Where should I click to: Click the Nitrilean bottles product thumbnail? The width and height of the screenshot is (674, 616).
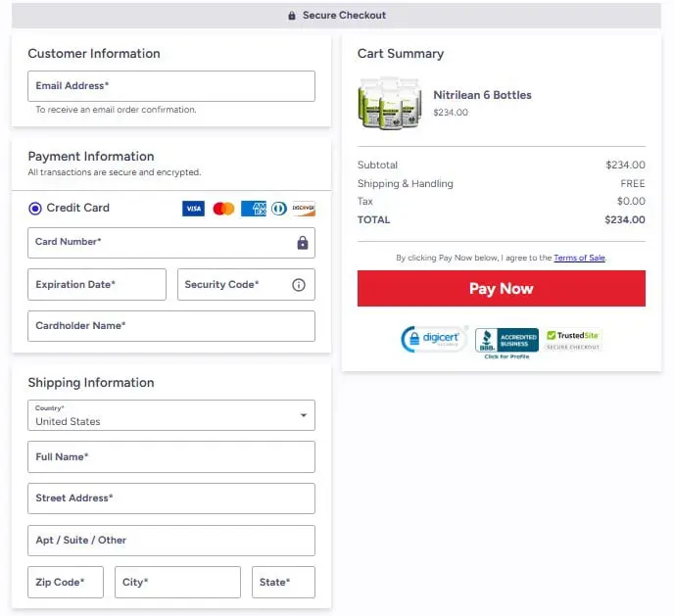[390, 104]
